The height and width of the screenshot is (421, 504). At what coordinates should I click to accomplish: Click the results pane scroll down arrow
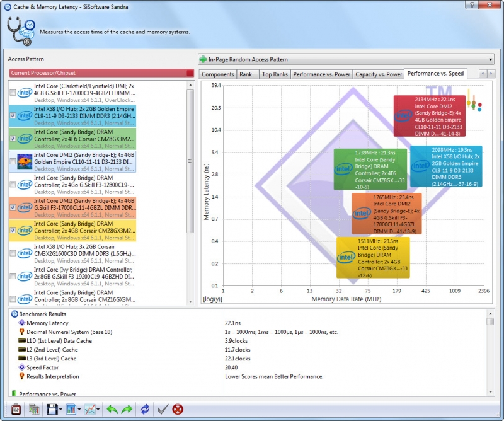[x=490, y=392]
